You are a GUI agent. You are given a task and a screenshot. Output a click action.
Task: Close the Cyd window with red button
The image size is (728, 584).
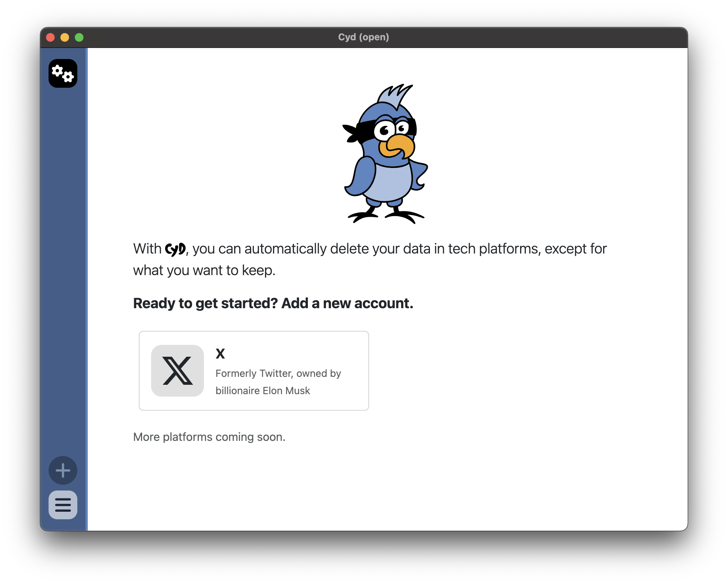(51, 37)
